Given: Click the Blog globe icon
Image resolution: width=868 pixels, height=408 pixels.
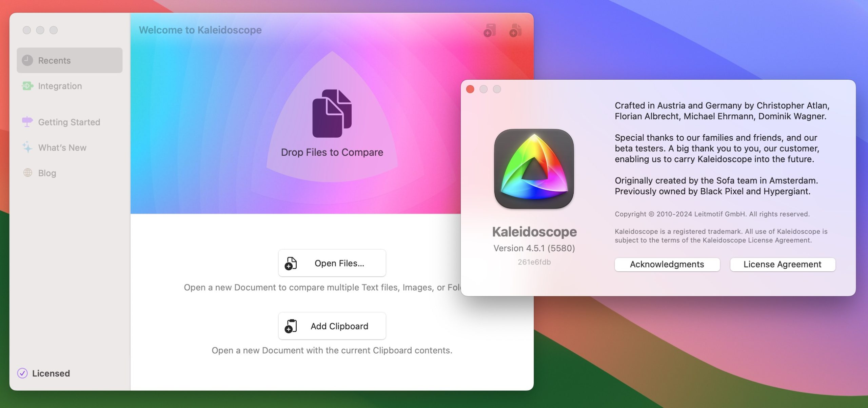Looking at the screenshot, I should 27,173.
